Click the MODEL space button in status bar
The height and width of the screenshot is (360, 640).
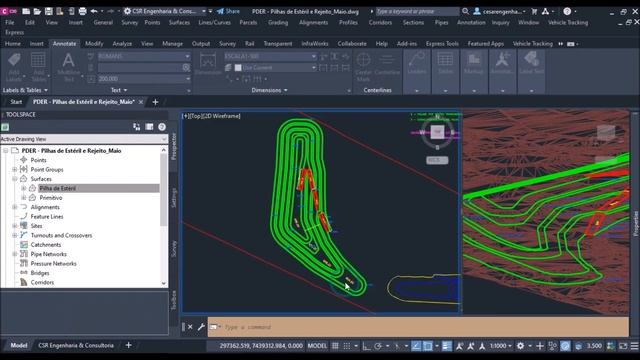[x=317, y=346]
